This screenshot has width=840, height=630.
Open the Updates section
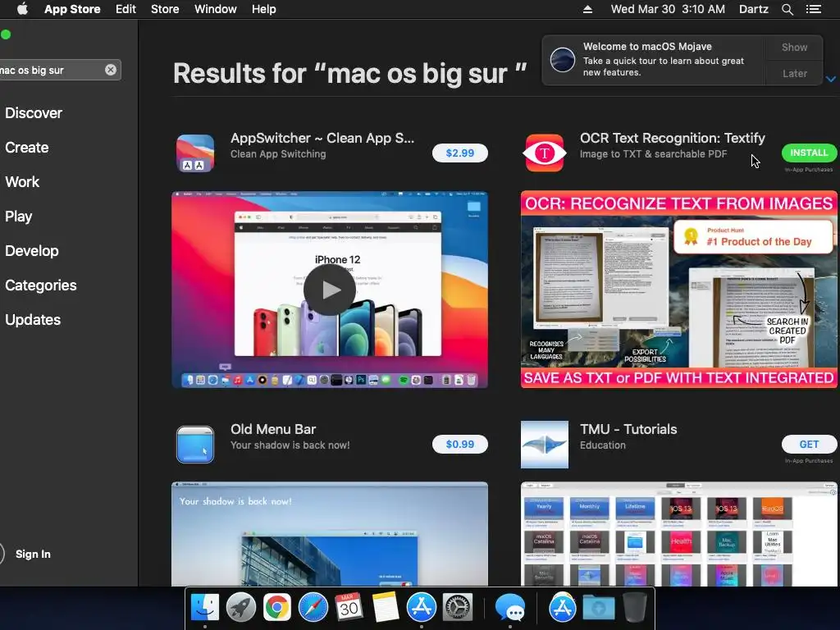point(33,320)
